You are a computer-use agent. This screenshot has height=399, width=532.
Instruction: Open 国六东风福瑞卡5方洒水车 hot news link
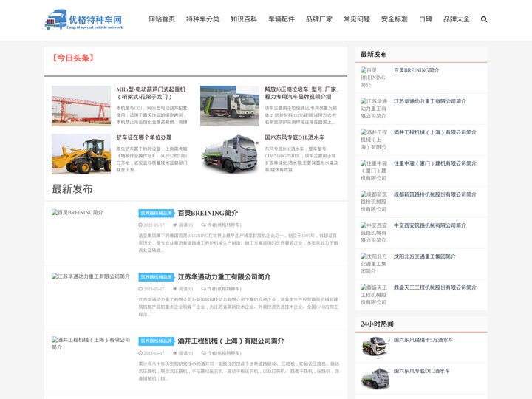point(423,340)
